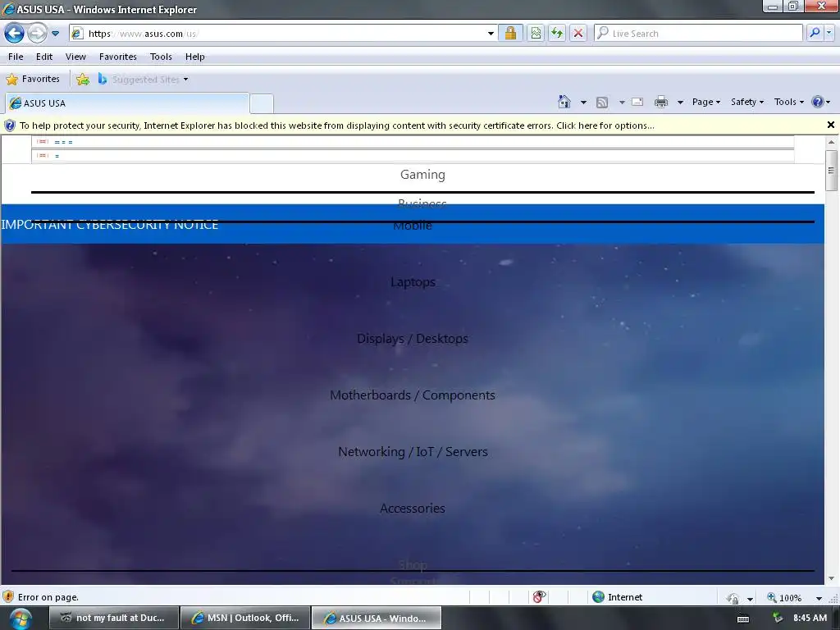The width and height of the screenshot is (840, 630).
Task: Click the Protected Mode status icon
Action: [733, 598]
